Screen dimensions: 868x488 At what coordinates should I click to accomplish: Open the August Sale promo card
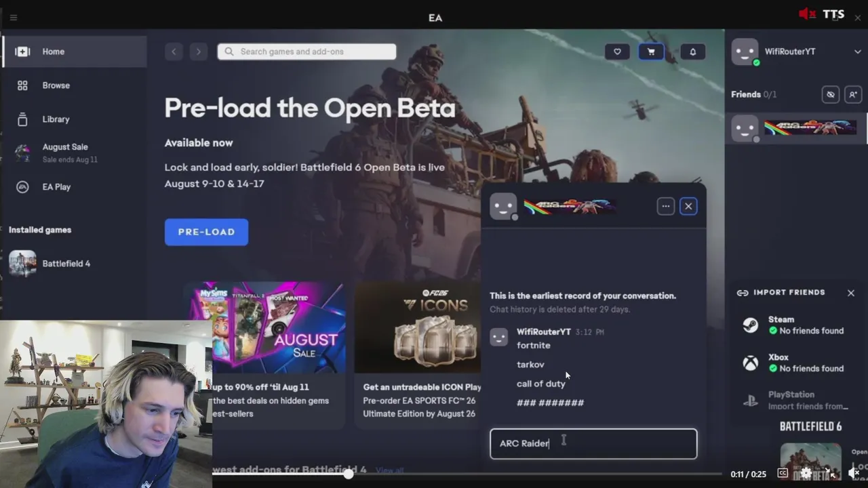click(278, 327)
